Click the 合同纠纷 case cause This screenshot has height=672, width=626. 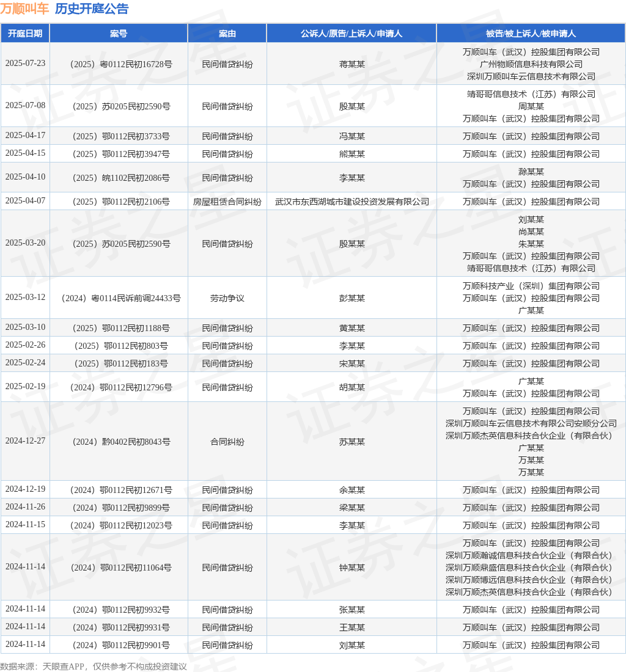[227, 442]
